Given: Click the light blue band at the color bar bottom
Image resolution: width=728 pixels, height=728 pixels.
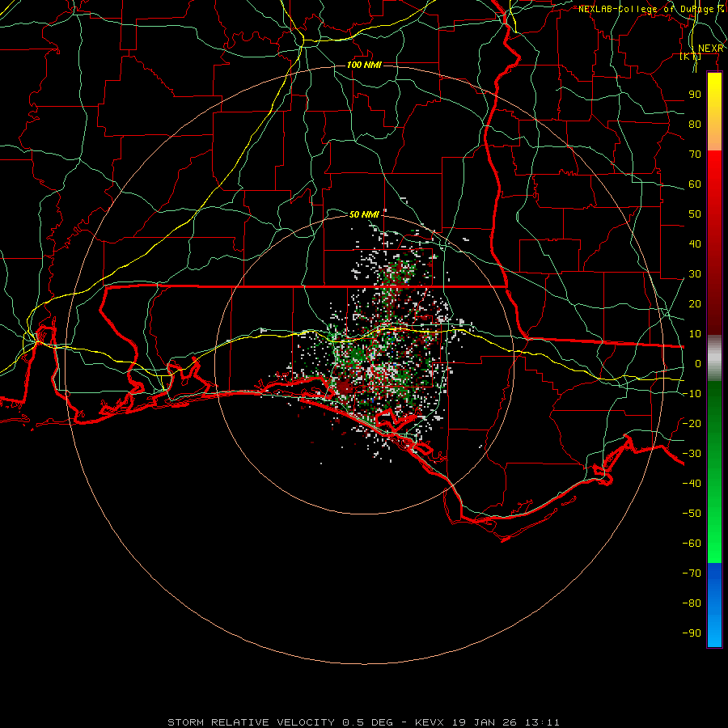Looking at the screenshot, I should (714, 629).
